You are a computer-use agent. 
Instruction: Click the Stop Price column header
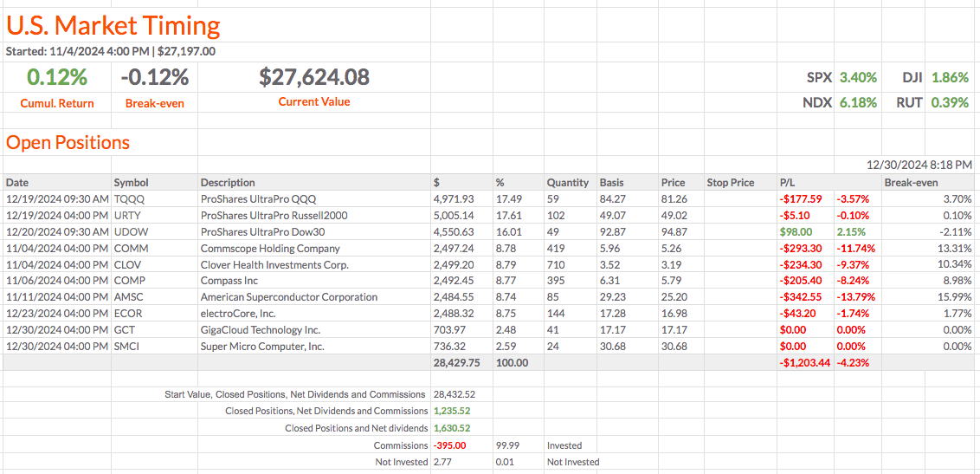click(730, 183)
